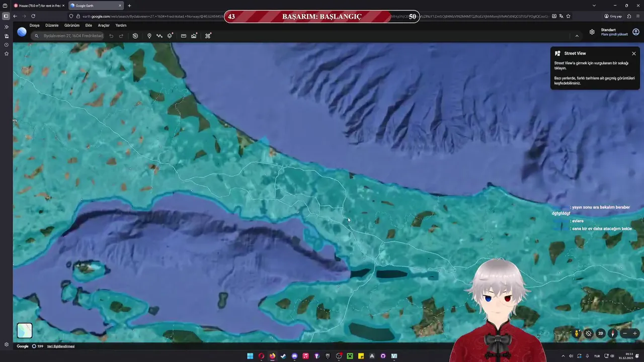Image resolution: width=644 pixels, height=362 pixels.
Task: Click the image overlay landscape icon
Action: (x=194, y=36)
